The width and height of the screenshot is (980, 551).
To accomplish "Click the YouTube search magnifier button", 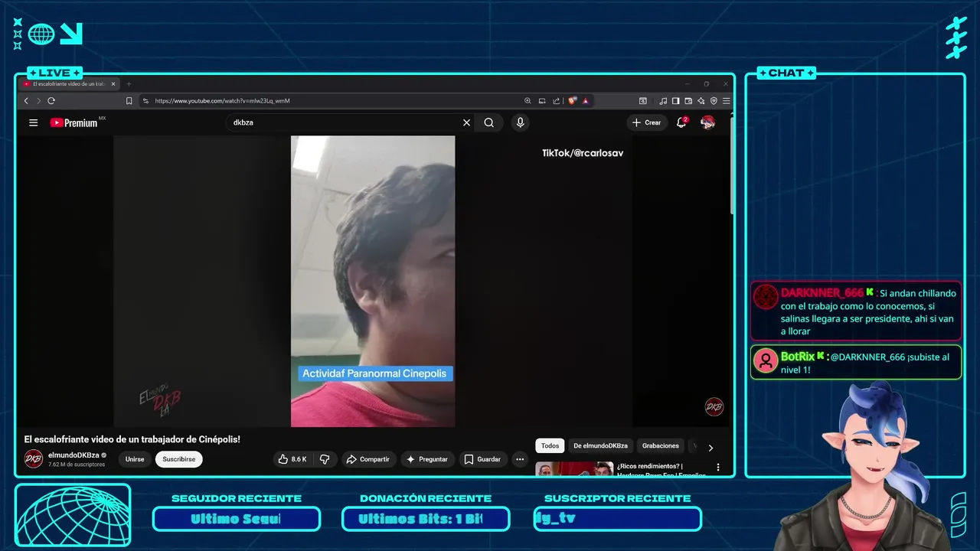I will pos(489,122).
